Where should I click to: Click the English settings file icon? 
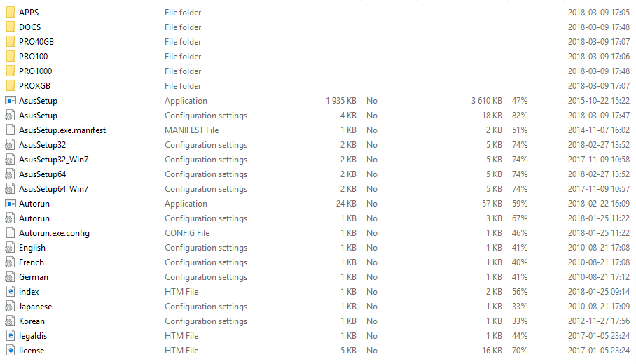10,248
